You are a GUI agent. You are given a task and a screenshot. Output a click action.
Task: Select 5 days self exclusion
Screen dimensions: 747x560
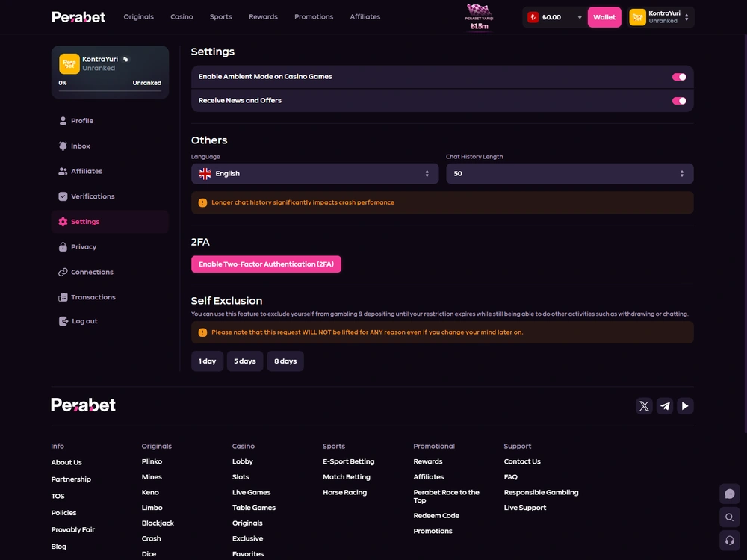coord(245,361)
